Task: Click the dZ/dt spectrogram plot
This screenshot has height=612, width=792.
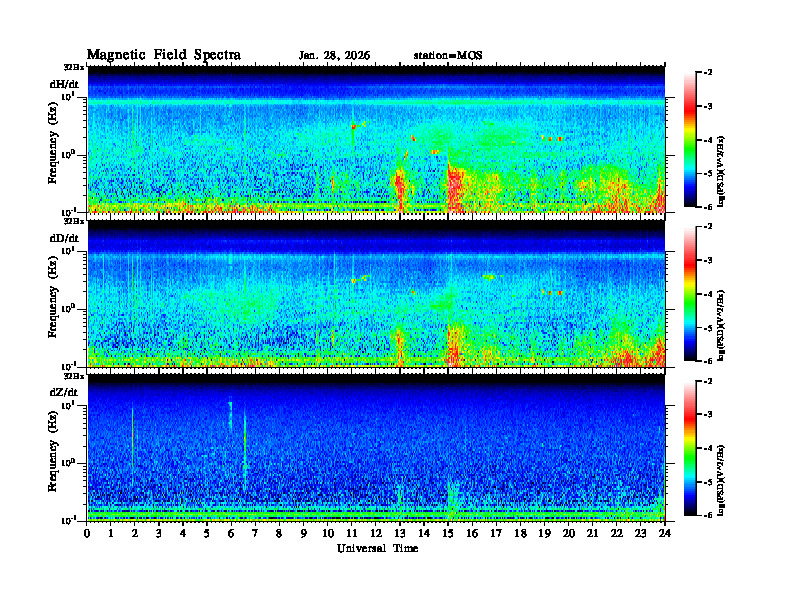Action: [x=376, y=448]
